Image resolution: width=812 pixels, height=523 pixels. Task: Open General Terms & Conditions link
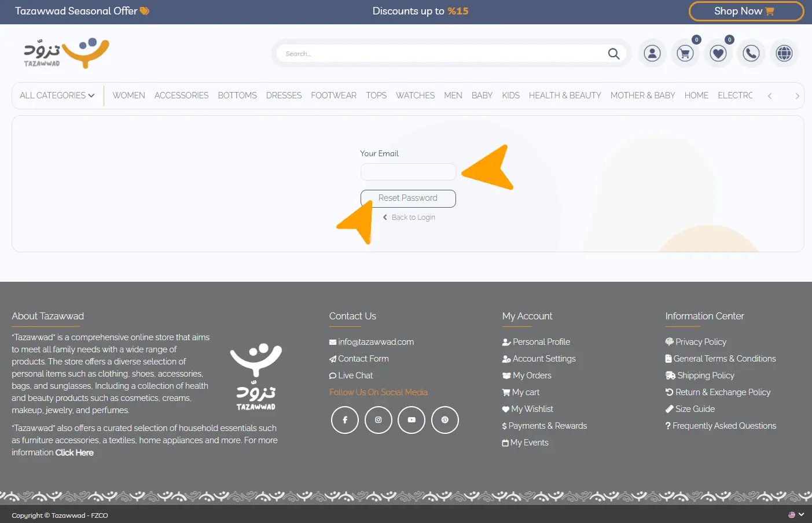(721, 359)
